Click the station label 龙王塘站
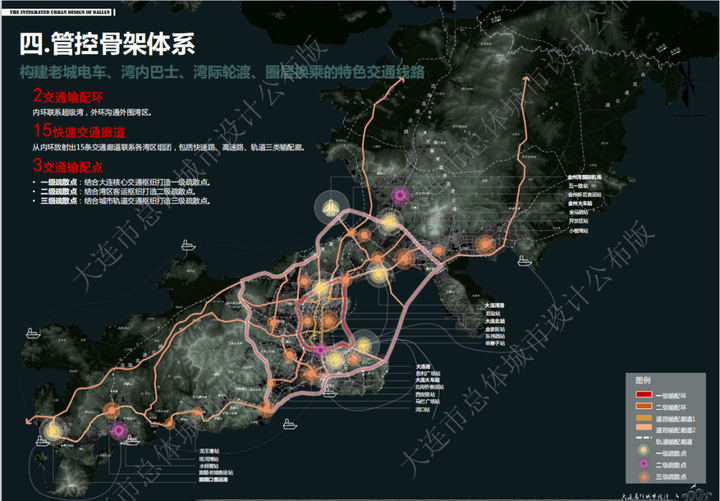Screen dimensions: 720x501 point(209,451)
